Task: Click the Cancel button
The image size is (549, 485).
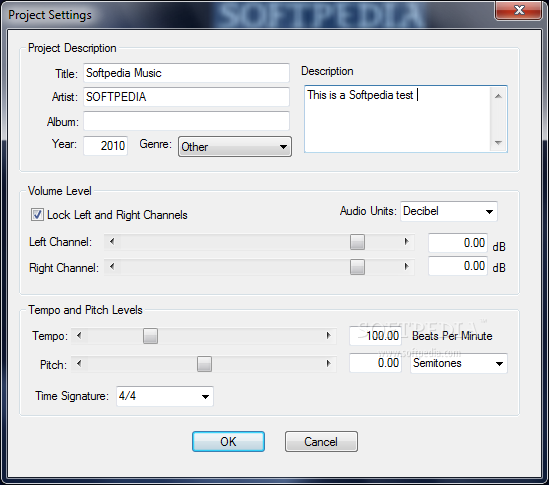Action: 321,442
